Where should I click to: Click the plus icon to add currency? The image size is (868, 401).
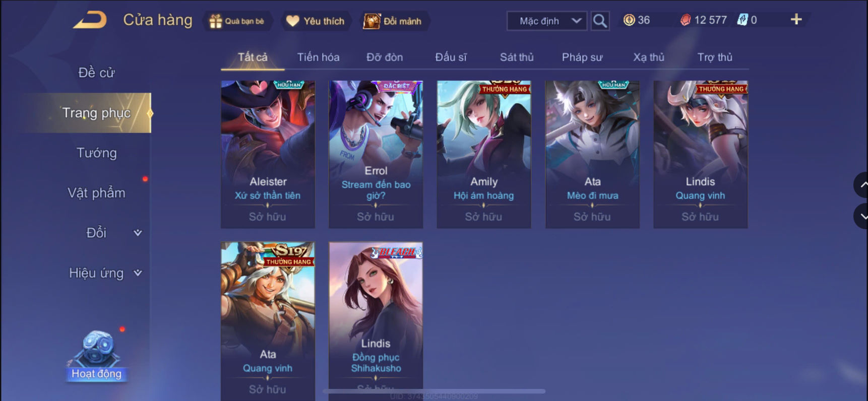click(796, 20)
